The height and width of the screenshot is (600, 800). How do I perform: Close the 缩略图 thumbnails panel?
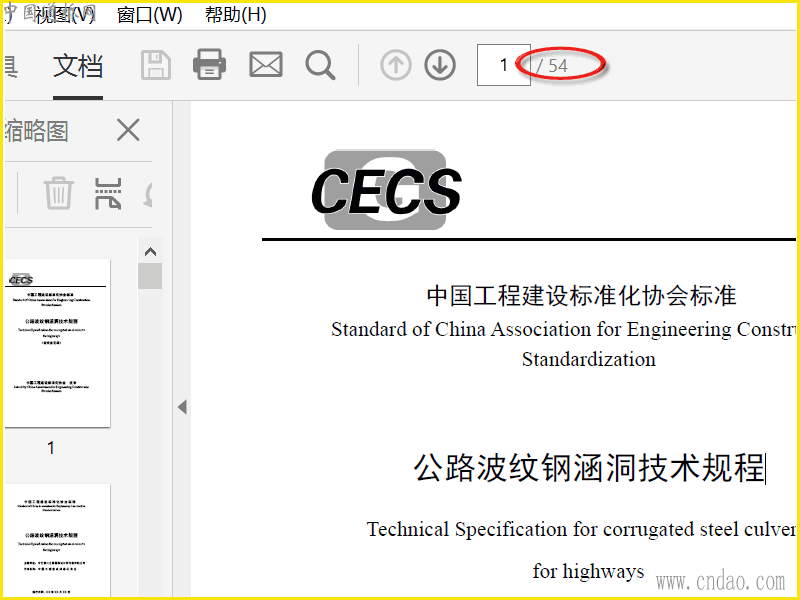click(x=128, y=130)
